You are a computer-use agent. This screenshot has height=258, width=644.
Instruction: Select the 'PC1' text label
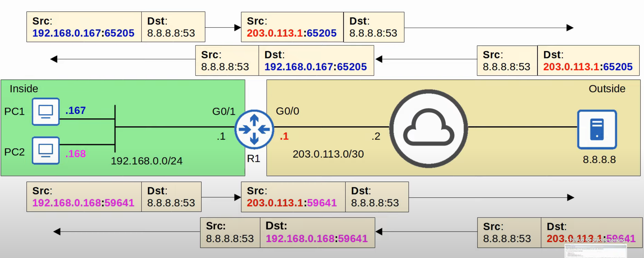point(14,111)
